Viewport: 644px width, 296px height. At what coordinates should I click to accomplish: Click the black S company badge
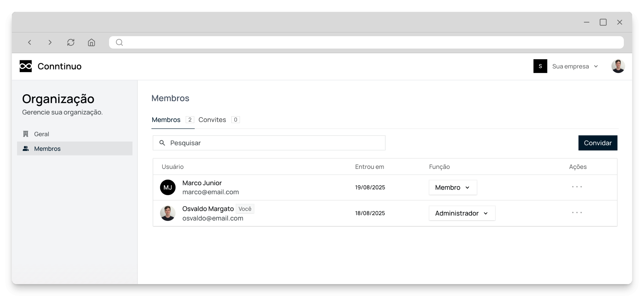click(540, 66)
